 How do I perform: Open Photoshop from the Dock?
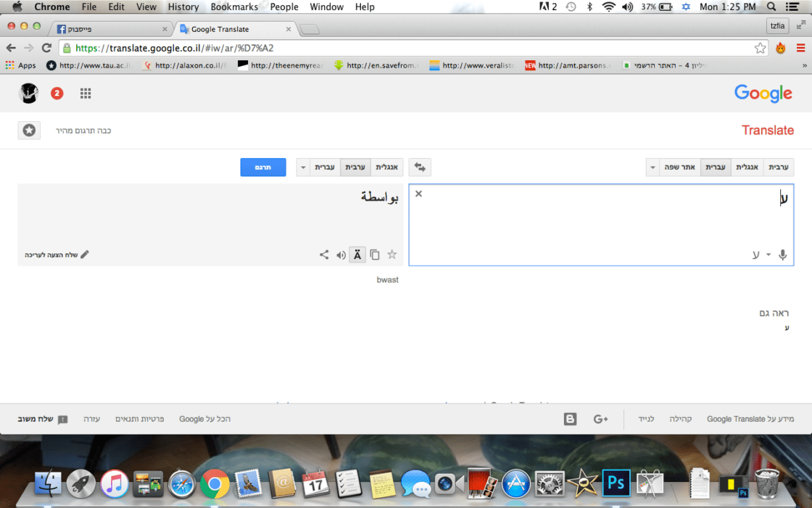616,483
